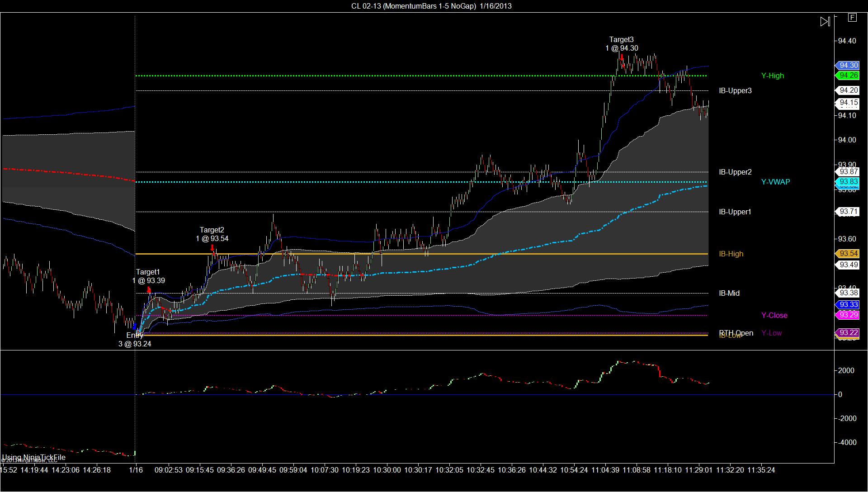Click the blue zero line in indicator panel
Viewport: 868px width, 492px height.
[x=417, y=395]
